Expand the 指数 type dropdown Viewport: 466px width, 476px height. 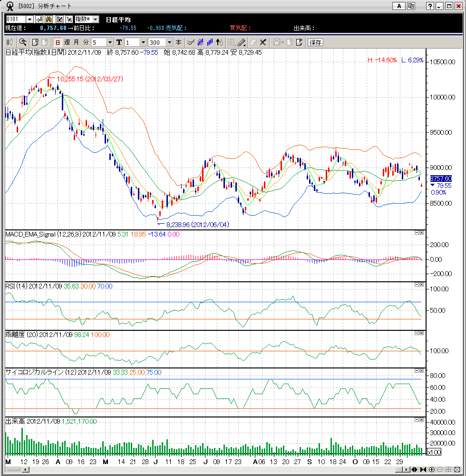click(95, 19)
